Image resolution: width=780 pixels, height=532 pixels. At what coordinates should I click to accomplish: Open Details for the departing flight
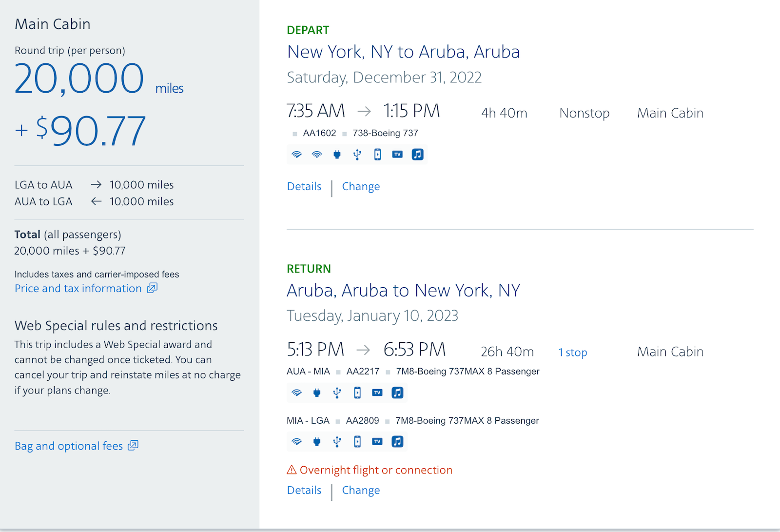click(x=304, y=186)
